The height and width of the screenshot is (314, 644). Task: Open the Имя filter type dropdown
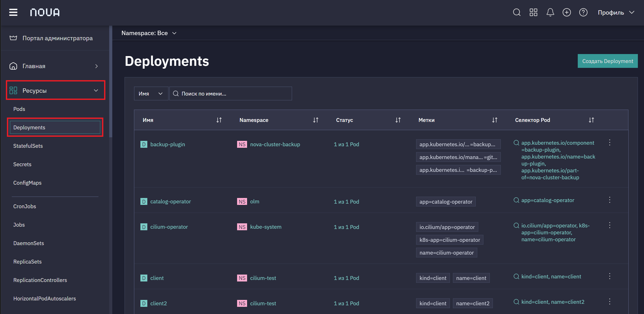pos(151,93)
